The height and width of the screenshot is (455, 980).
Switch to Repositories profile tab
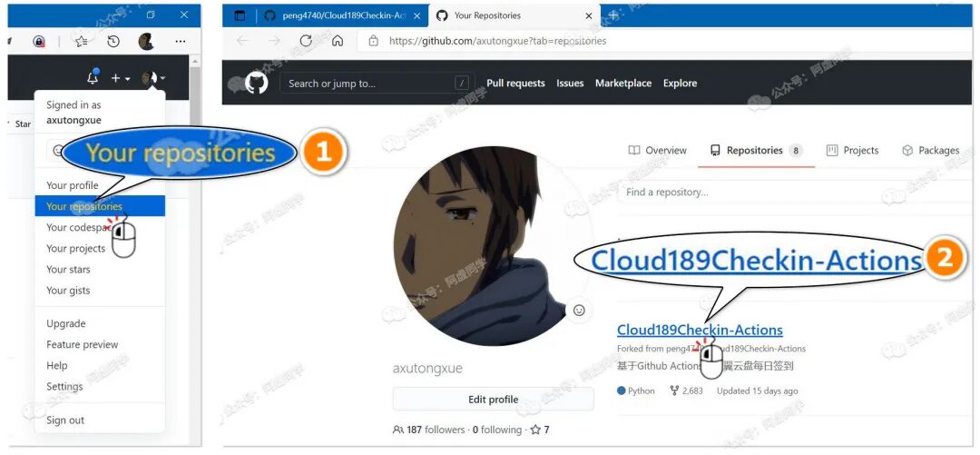click(x=756, y=150)
